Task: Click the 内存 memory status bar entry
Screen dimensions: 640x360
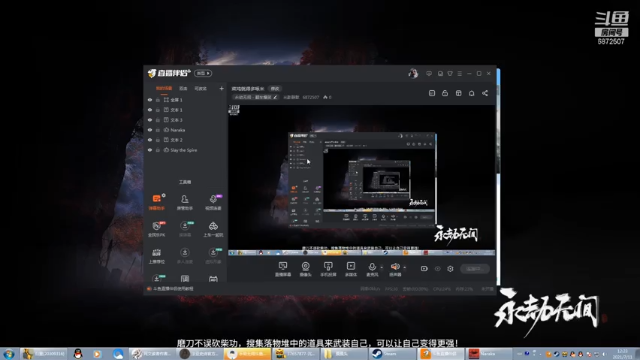Action: pos(464,289)
